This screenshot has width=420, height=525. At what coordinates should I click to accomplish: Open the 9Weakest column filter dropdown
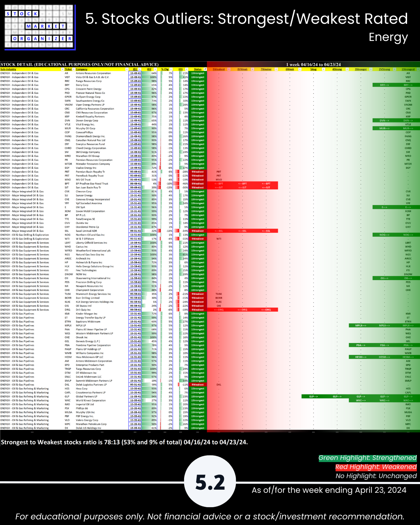pyautogui.click(x=229, y=69)
